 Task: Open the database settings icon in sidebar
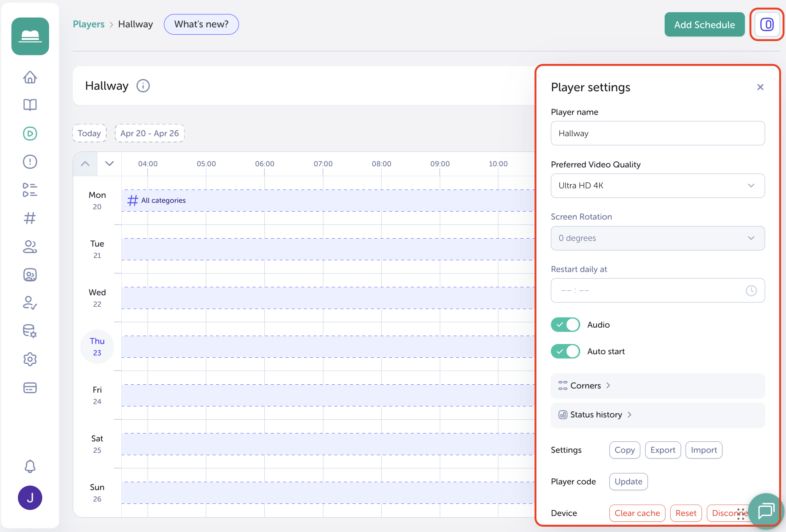pos(30,331)
